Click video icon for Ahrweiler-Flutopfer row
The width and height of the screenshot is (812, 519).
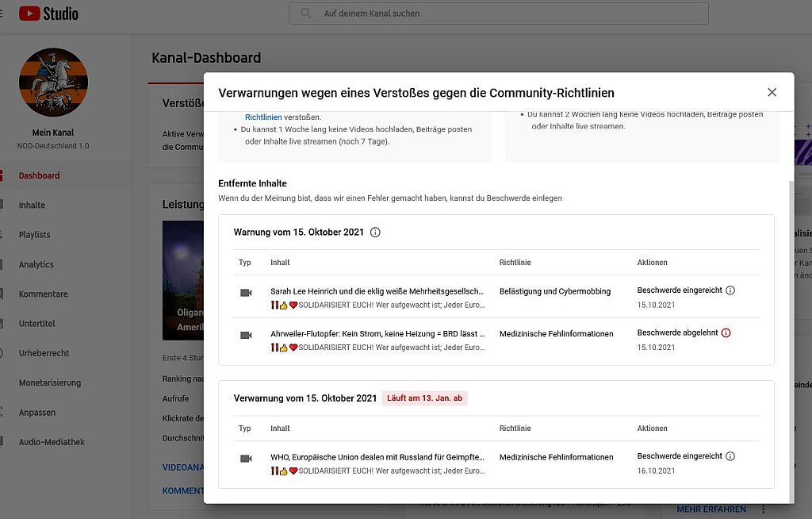click(x=246, y=335)
